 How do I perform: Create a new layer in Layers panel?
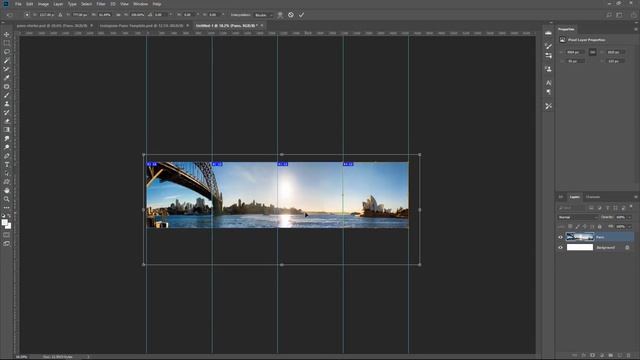620,356
